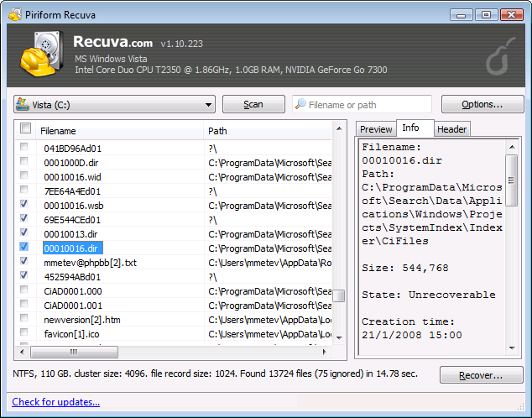The width and height of the screenshot is (532, 418).
Task: Uncheck the box for 00010016.dir
Action: tap(23, 246)
